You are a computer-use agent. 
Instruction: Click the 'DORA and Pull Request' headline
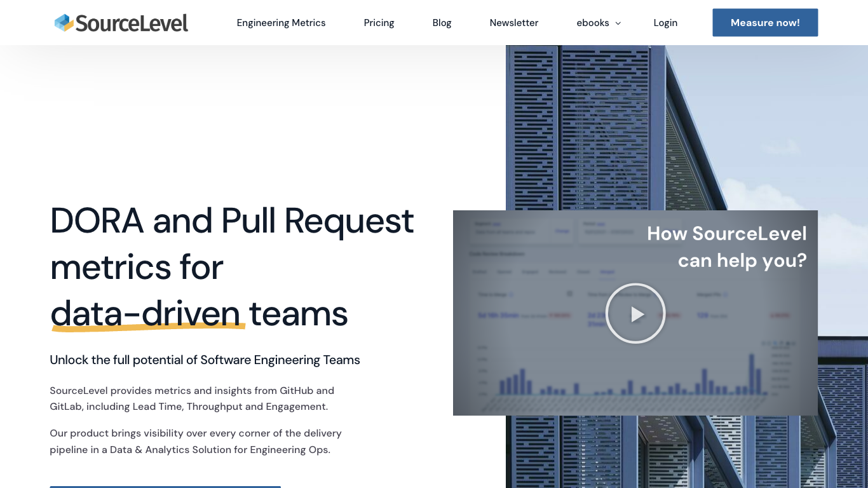click(232, 220)
